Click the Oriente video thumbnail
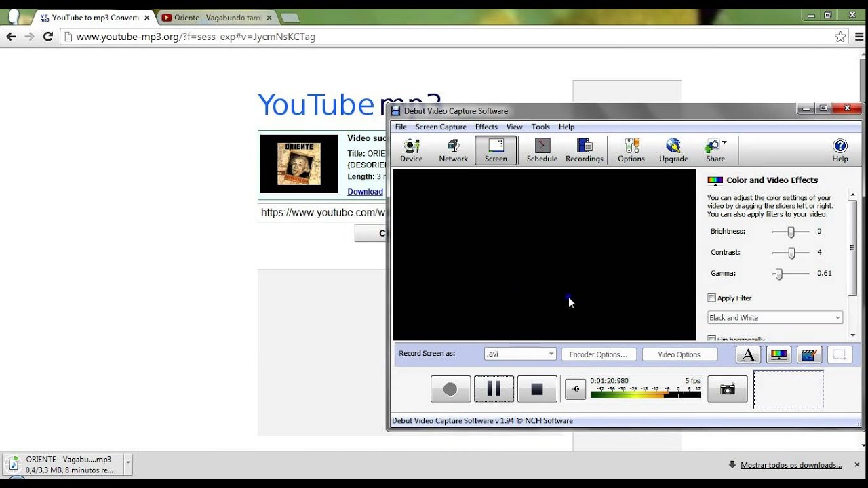The width and height of the screenshot is (868, 488). pos(299,163)
